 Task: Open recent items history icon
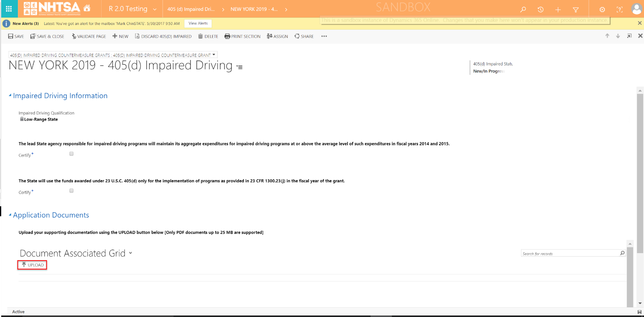click(x=540, y=9)
